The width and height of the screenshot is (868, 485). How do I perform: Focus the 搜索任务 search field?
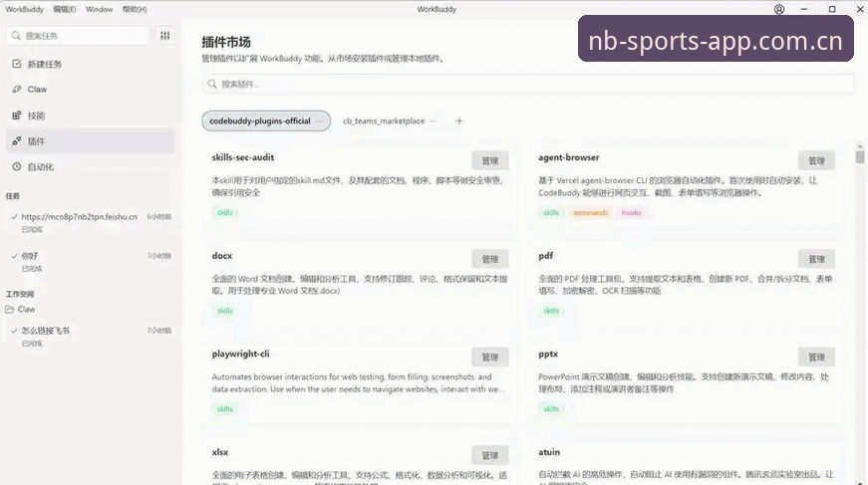click(x=79, y=36)
